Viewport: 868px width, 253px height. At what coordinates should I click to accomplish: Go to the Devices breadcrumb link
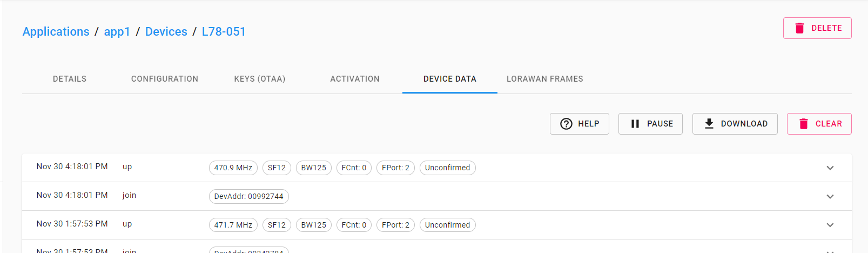click(166, 32)
